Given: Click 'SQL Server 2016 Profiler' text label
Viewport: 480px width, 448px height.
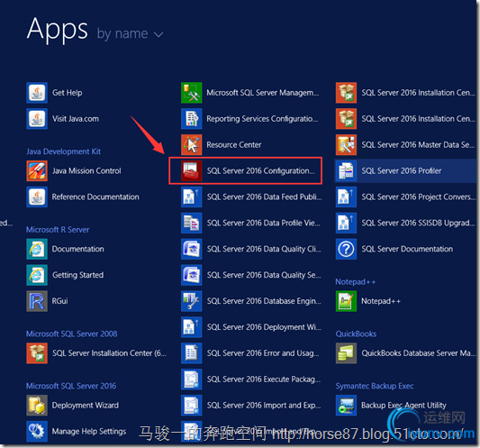Looking at the screenshot, I should pos(402,170).
